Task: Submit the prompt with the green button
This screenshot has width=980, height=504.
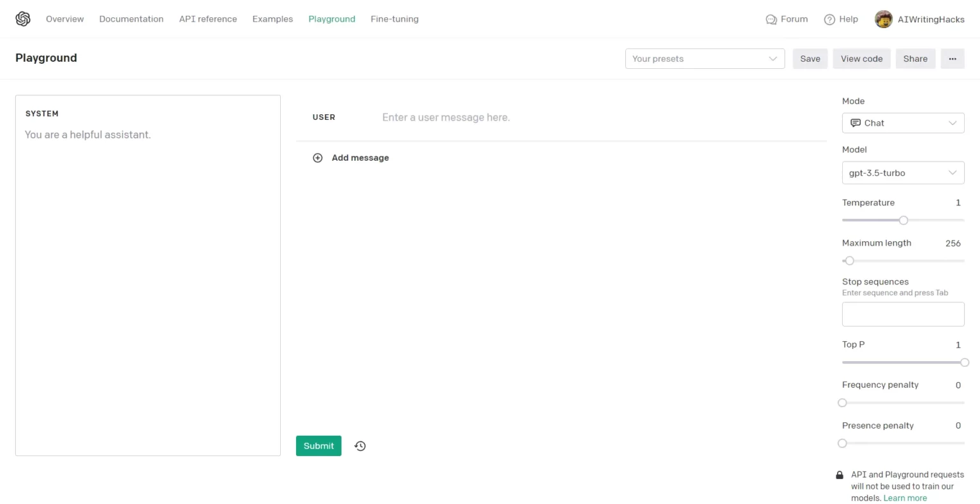Action: [x=318, y=446]
